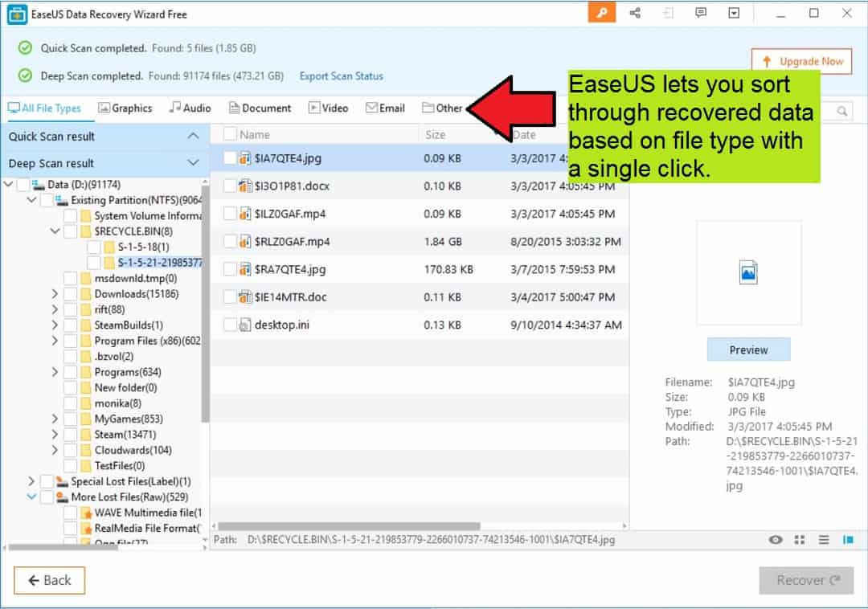Switch to thumbnail grid view icon
The image size is (868, 609).
(x=800, y=540)
